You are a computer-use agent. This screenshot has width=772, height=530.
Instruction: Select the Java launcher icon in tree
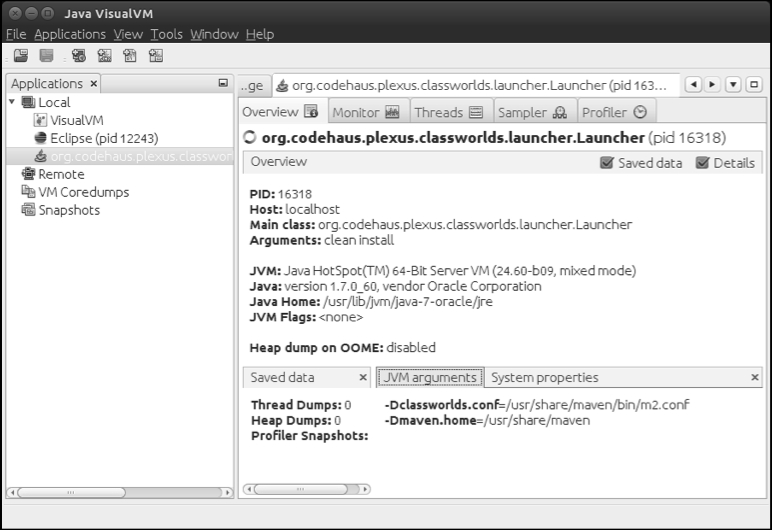pyautogui.click(x=40, y=156)
